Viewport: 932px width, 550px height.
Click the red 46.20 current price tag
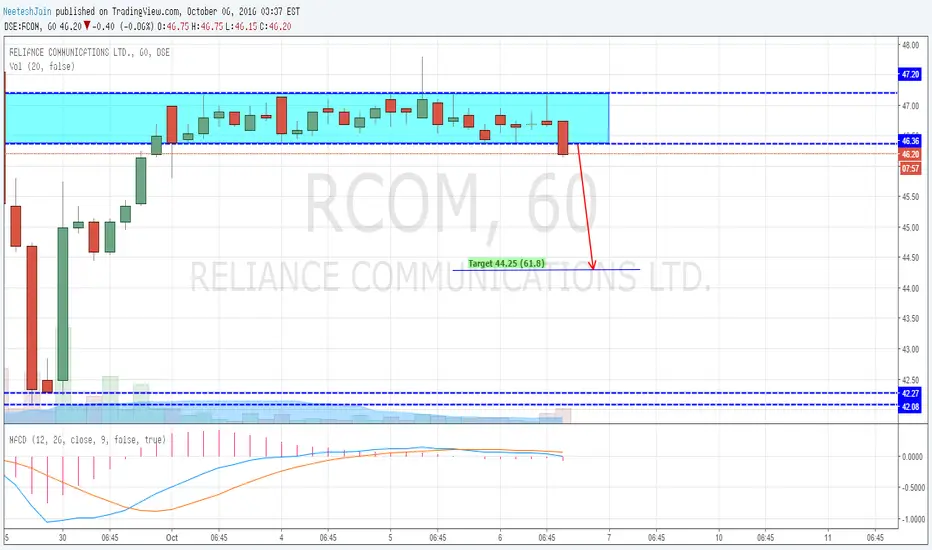coord(910,154)
